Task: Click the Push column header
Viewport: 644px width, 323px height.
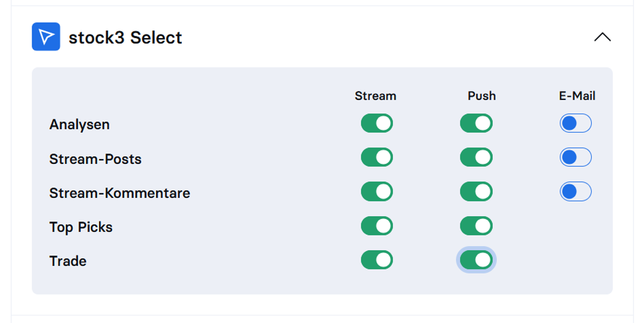Action: 482,96
